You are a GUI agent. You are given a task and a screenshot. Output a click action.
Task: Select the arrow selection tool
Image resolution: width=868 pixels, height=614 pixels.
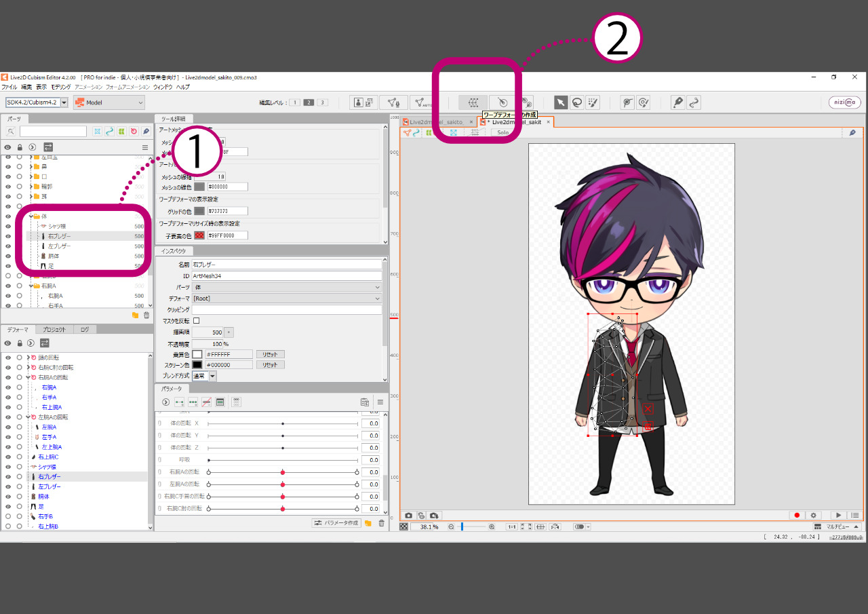pyautogui.click(x=561, y=102)
